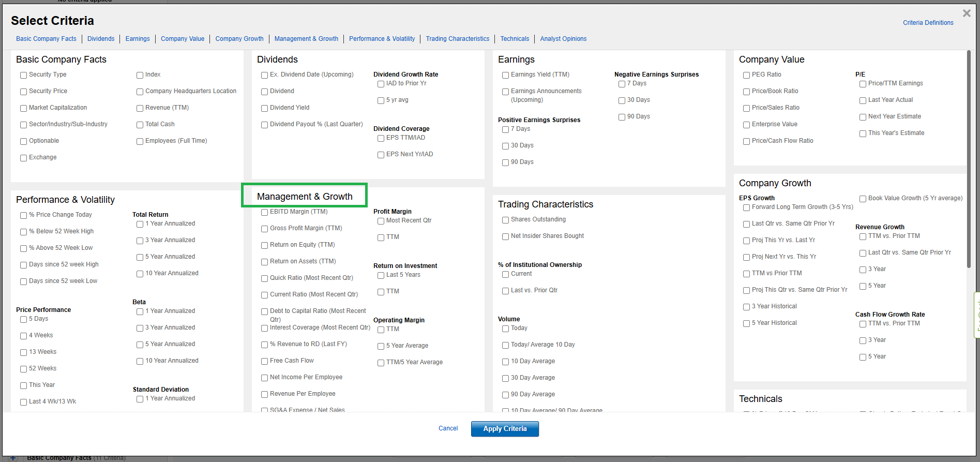Open the Criteria Definitions link
This screenshot has width=980, height=462.
(928, 23)
